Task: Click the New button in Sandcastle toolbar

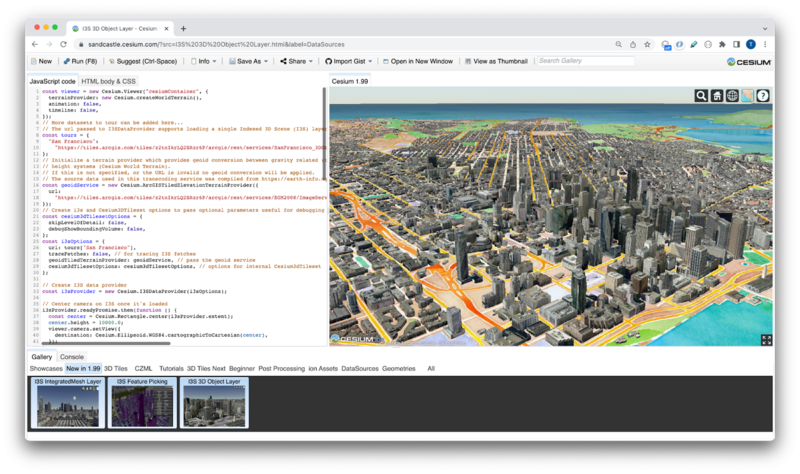Action: pos(41,61)
